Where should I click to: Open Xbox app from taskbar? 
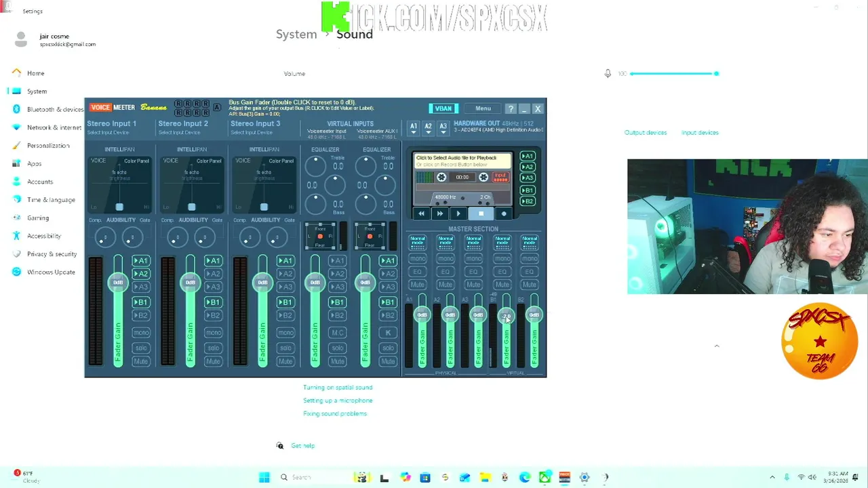click(x=545, y=477)
